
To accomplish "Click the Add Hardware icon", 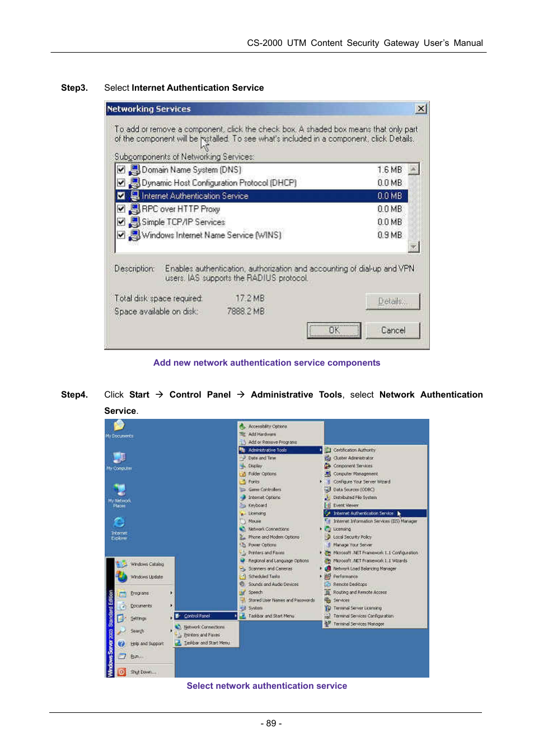I will (x=242, y=434).
